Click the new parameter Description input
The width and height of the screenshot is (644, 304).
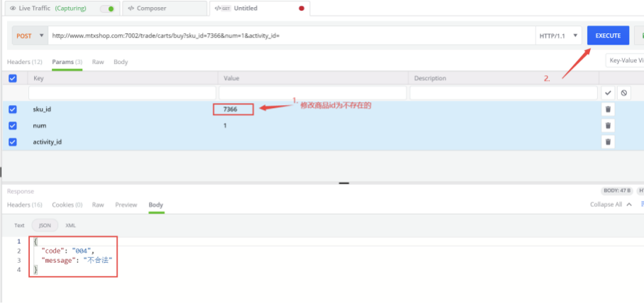504,93
